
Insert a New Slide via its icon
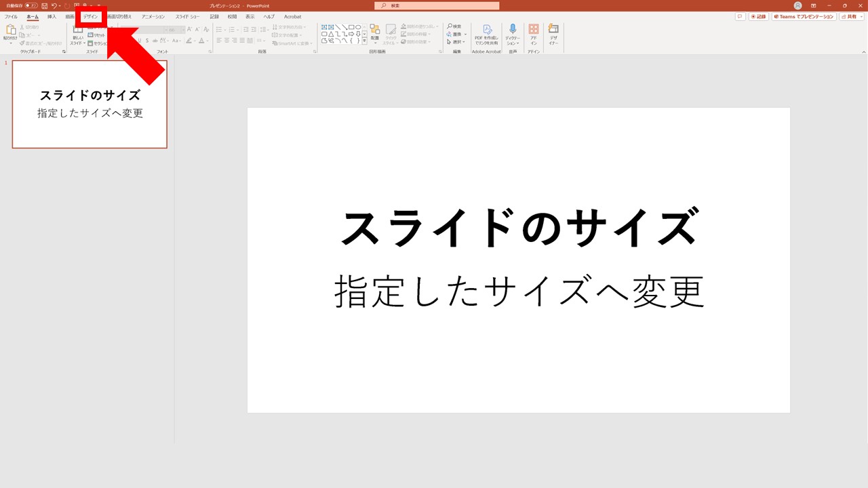78,34
